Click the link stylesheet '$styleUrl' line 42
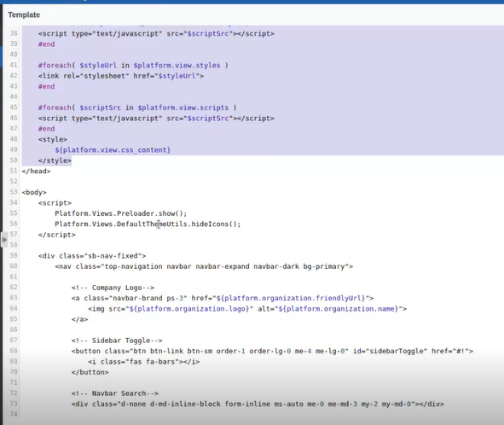Screen dimensions: 504x425 coord(121,76)
